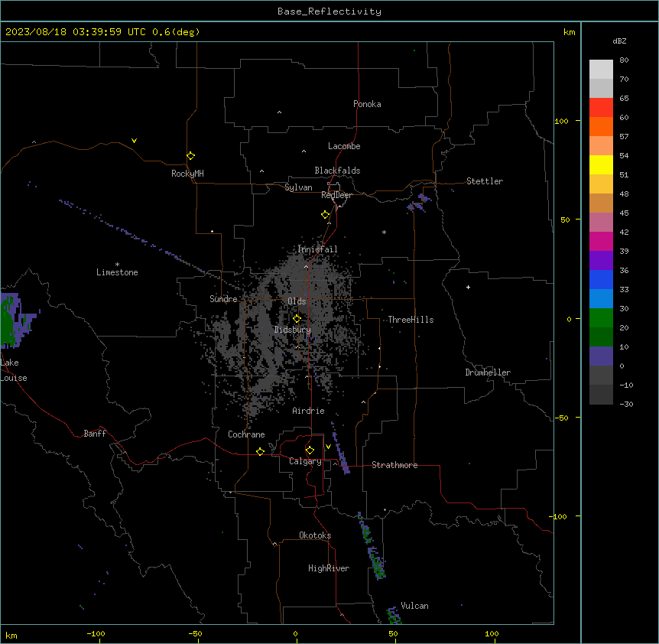Viewport: 659px width, 644px height.
Task: Click the yellow diamond marker above RockyMH
Action: coord(190,156)
